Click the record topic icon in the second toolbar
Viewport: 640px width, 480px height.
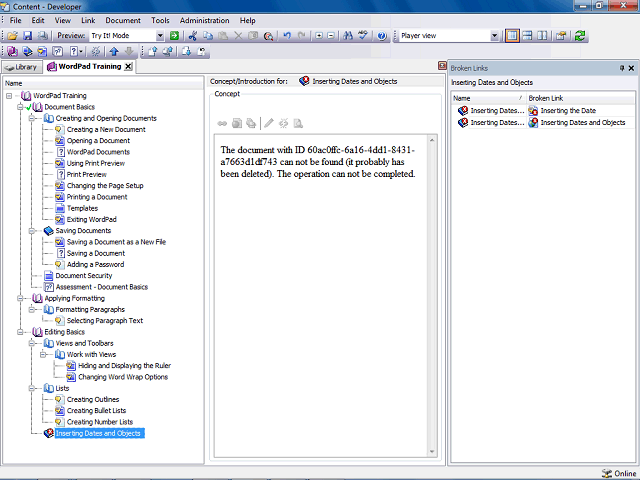click(42, 51)
